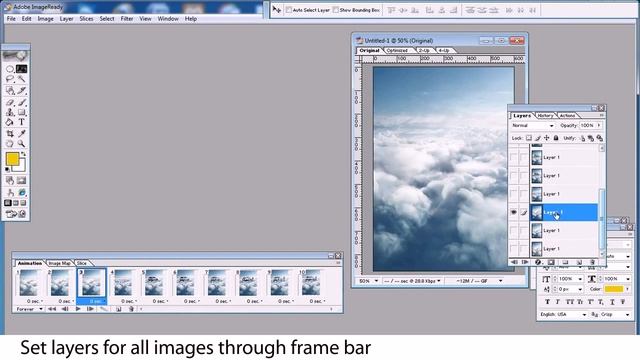The height and width of the screenshot is (360, 640).
Task: Open the Crisp anti-aliasing dropdown
Action: [x=615, y=314]
